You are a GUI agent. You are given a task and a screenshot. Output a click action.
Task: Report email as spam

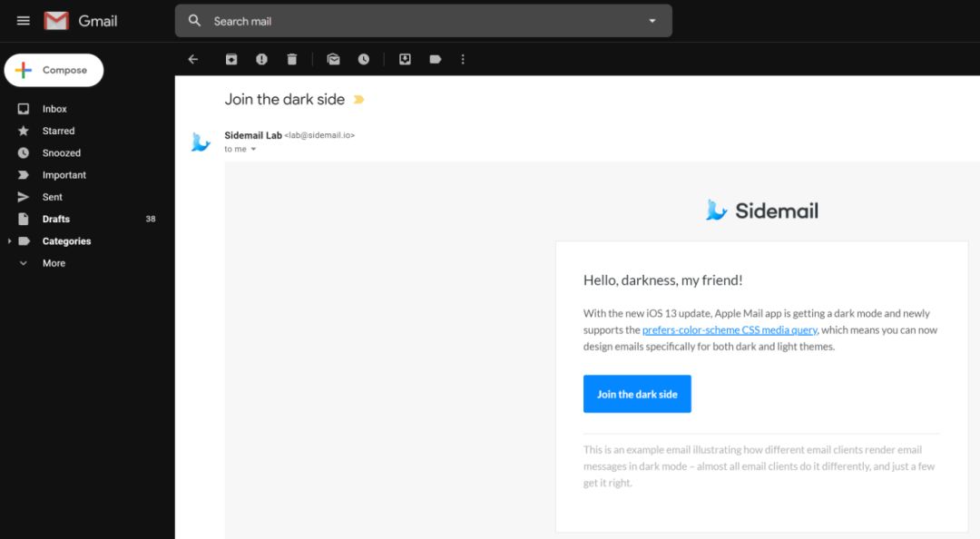coord(261,59)
